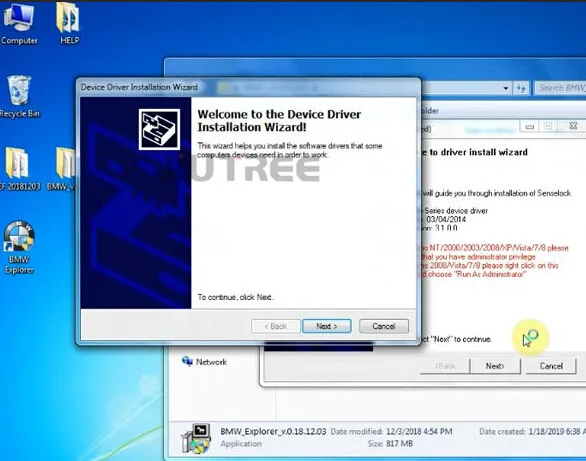
Task: Select the BMW_v folder icon on desktop
Action: (x=62, y=169)
